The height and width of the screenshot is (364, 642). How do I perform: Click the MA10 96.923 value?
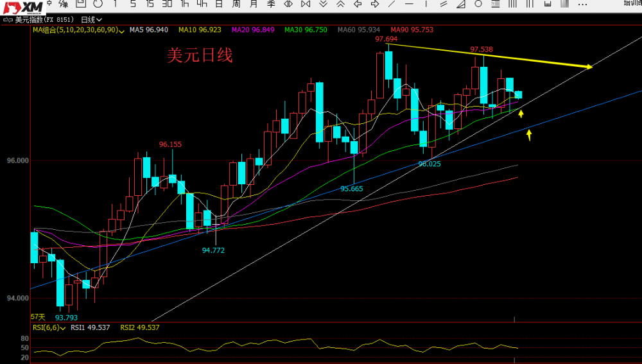pyautogui.click(x=200, y=30)
